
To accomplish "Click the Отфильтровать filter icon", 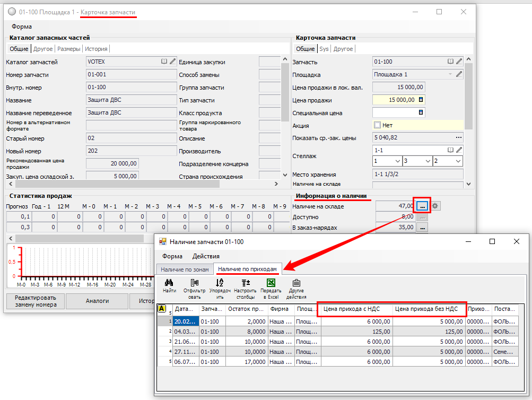I will pyautogui.click(x=194, y=283).
